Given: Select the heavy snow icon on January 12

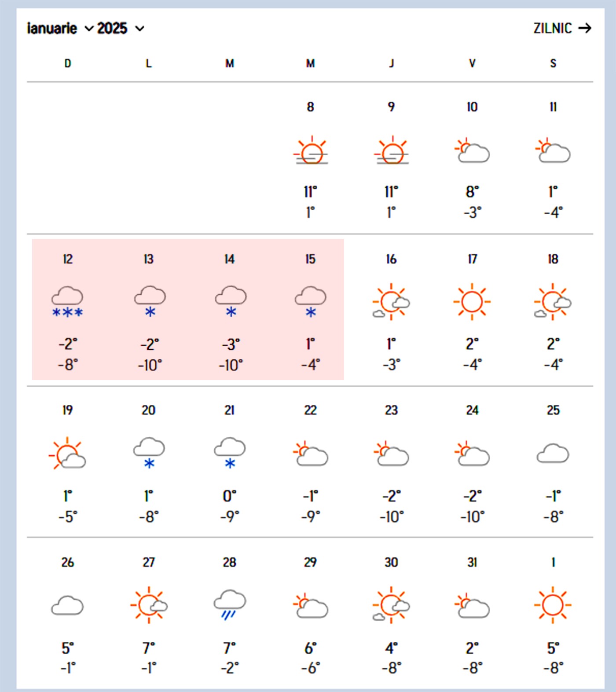Looking at the screenshot, I should click(x=67, y=302).
